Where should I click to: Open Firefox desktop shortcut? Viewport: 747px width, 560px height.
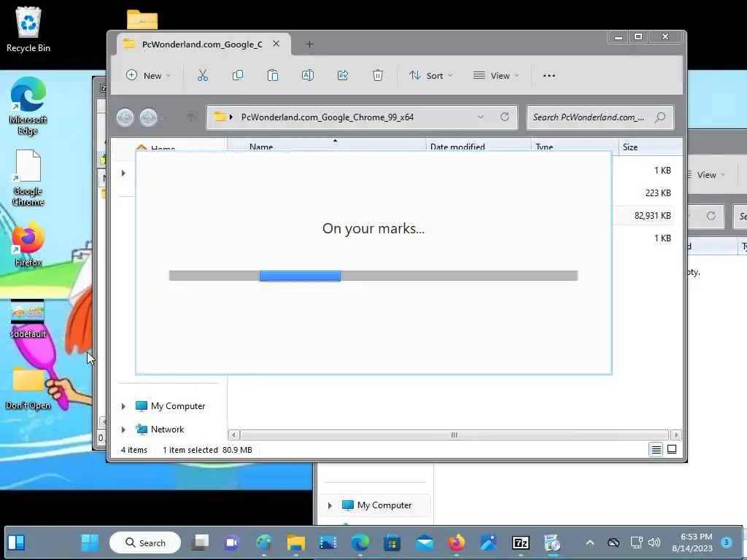[28, 244]
